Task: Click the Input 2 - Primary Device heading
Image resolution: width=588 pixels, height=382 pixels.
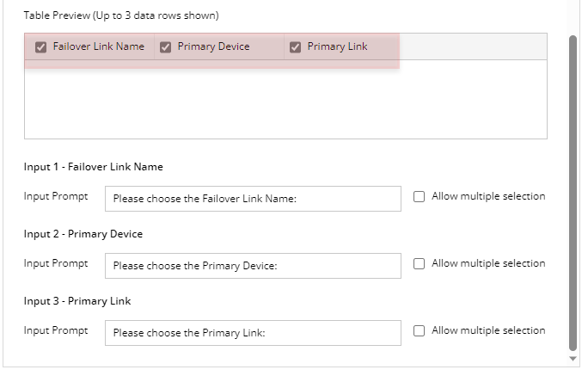Action: [83, 234]
